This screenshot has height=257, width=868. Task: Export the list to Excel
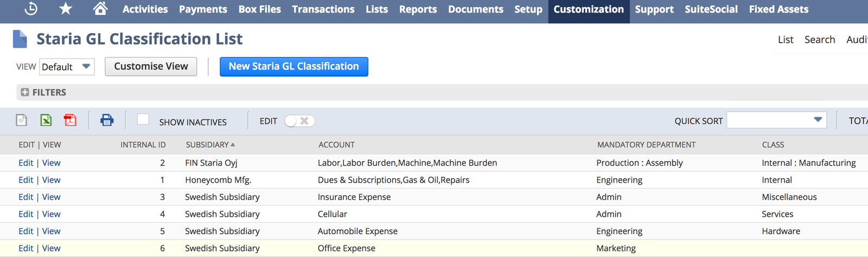pyautogui.click(x=46, y=120)
